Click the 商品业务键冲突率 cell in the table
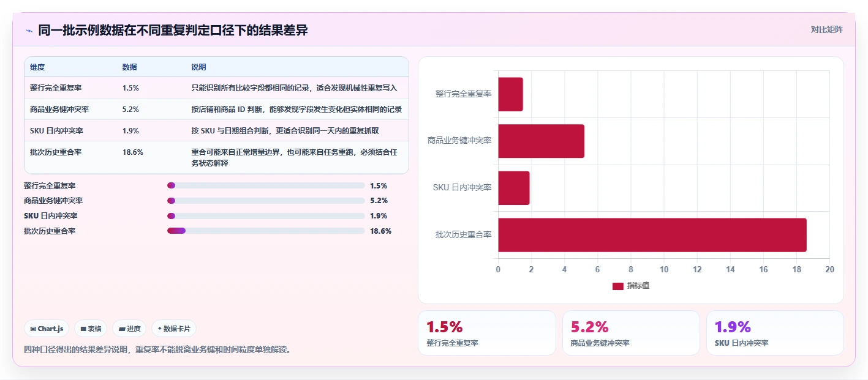This screenshot has height=380, width=868. tap(59, 109)
